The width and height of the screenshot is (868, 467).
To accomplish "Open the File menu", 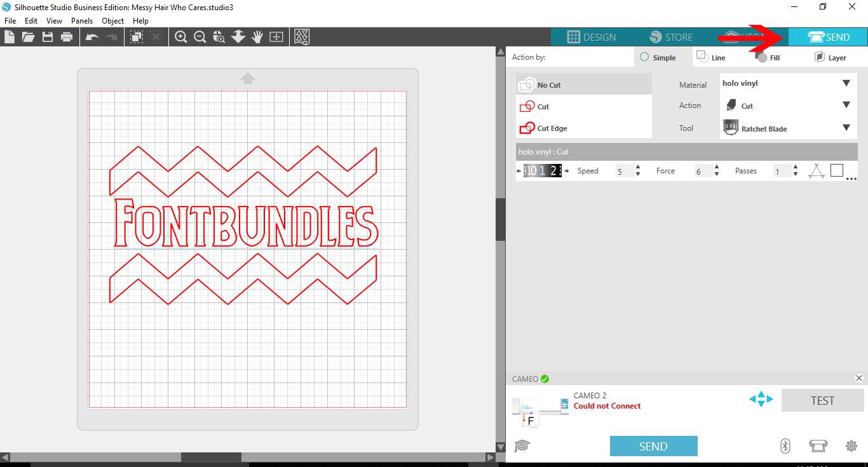I will click(10, 21).
